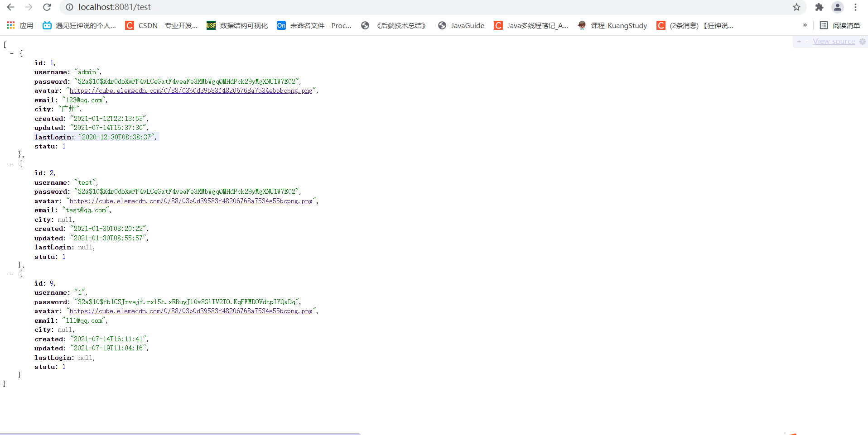The height and width of the screenshot is (435, 868).
Task: Click the created value "2021-01-30T08:20:22"
Action: coord(108,229)
